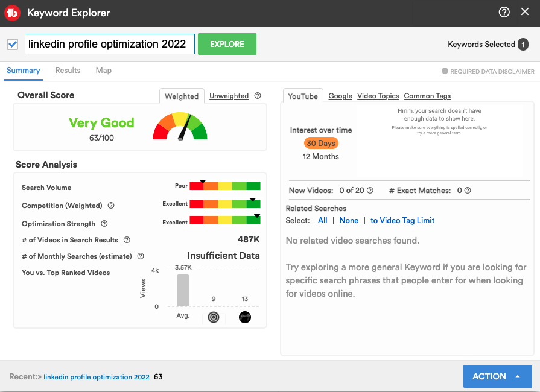
Task: Click the keyword search input field
Action: (x=110, y=44)
